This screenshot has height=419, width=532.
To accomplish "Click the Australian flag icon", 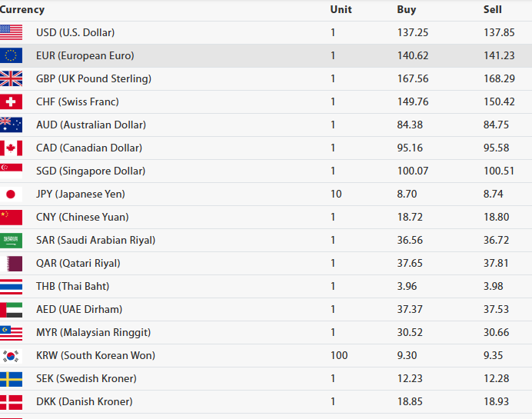I will click(x=11, y=125).
